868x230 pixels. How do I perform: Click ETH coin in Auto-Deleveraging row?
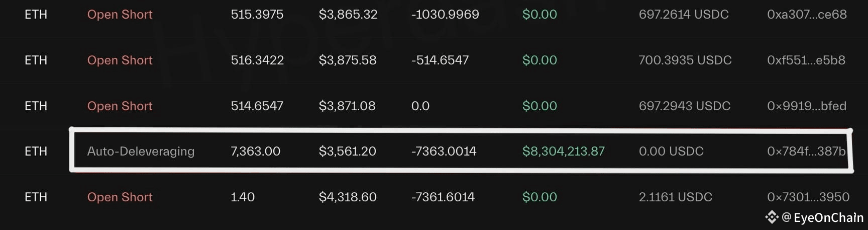(36, 151)
